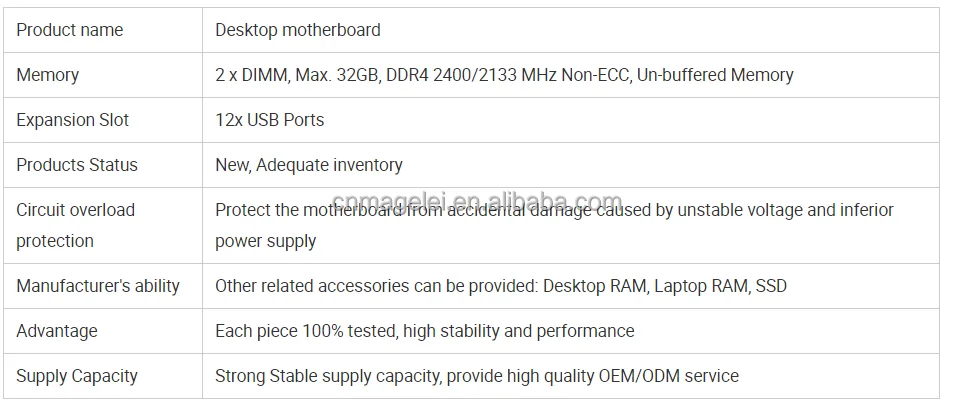Click the Manufacturer's ability label

pos(98,286)
